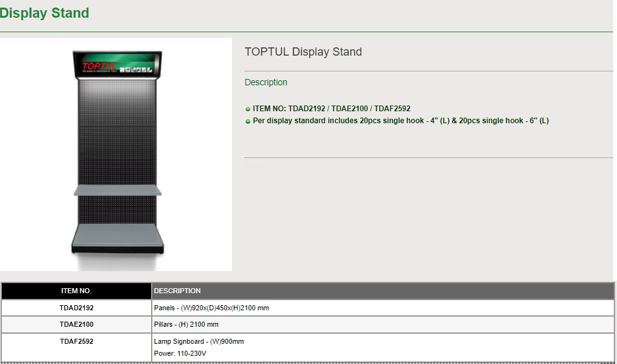The image size is (617, 364).
Task: Click the DESCRIPTION table column header
Action: (x=383, y=291)
